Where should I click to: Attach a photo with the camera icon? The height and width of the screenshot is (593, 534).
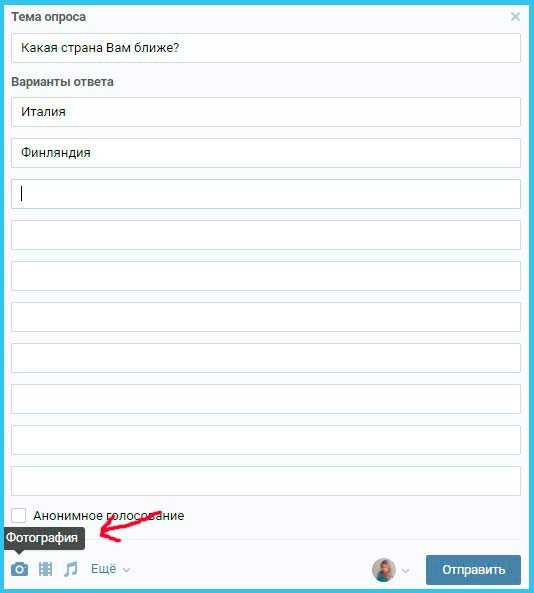pyautogui.click(x=19, y=569)
